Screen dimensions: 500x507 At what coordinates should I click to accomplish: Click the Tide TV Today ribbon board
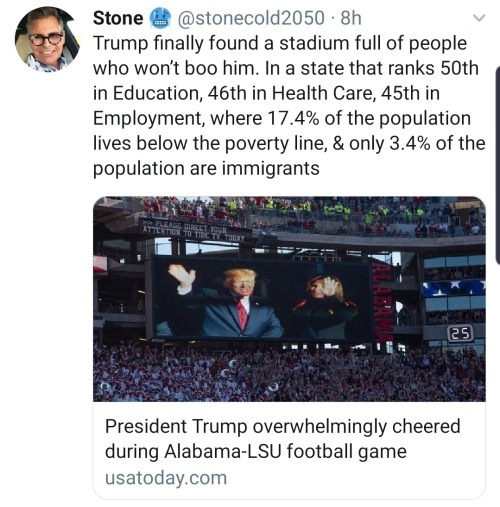tap(196, 230)
